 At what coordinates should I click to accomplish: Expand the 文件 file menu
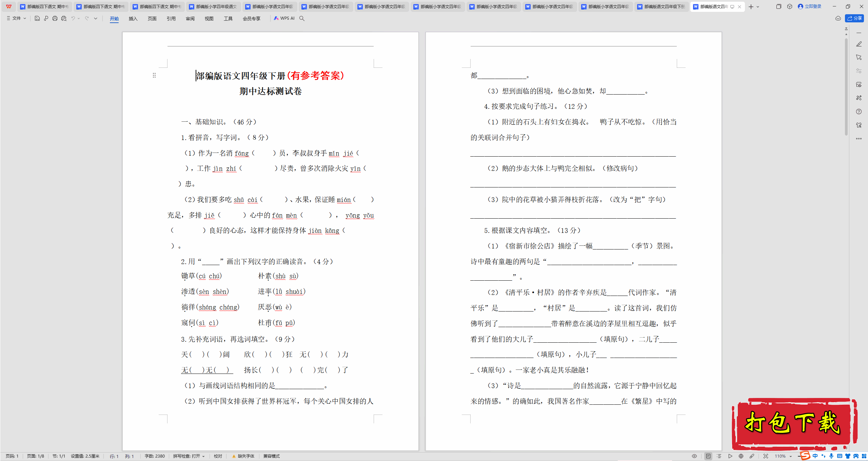tap(16, 18)
